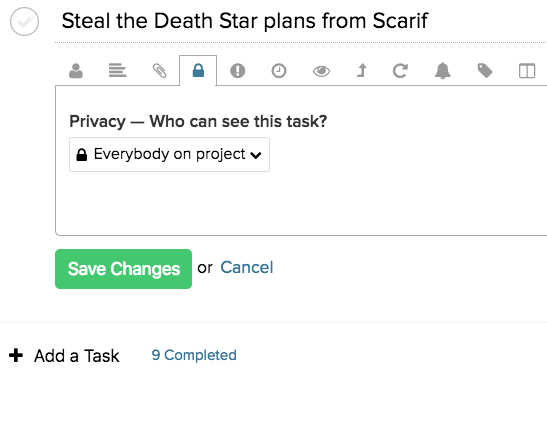Click the chevron arrow in privacy selector
The height and width of the screenshot is (422, 547).
(256, 155)
